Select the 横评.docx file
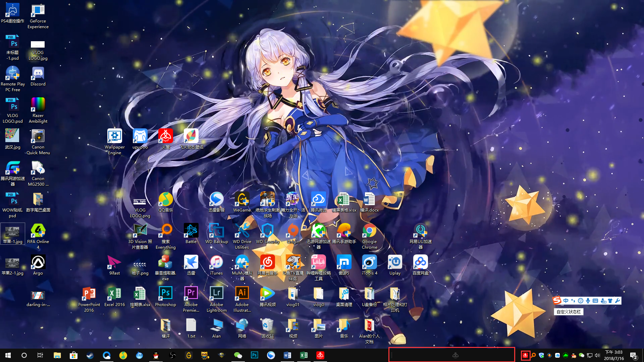The image size is (644, 362). (x=369, y=202)
